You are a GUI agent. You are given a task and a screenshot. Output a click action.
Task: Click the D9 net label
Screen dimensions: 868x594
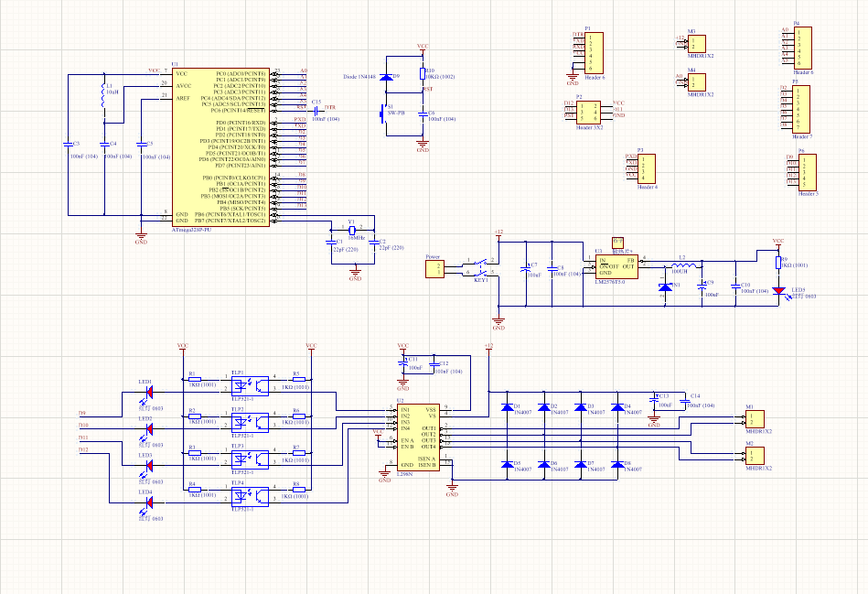pos(82,414)
